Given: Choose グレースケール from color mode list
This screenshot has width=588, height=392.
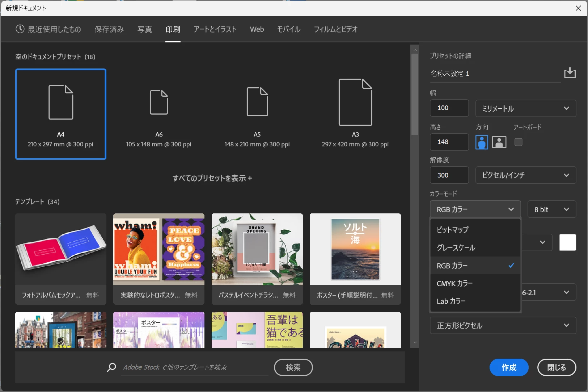Looking at the screenshot, I should [475, 248].
